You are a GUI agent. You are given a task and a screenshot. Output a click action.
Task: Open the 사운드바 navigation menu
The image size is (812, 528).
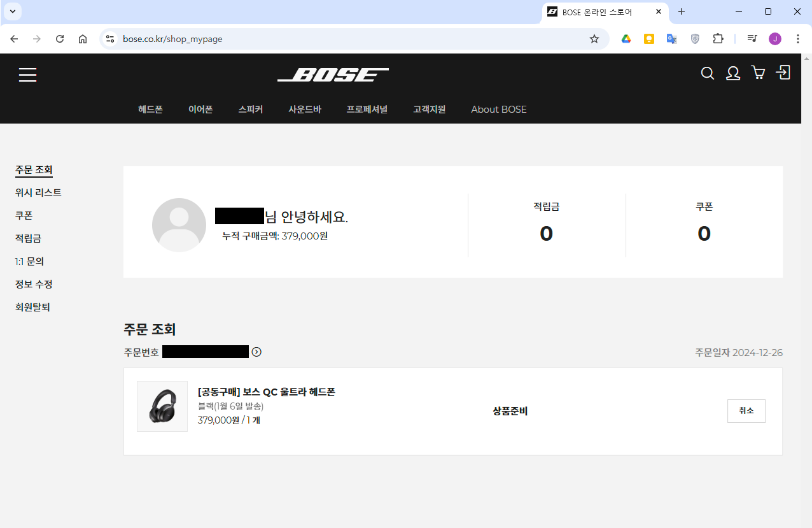305,109
